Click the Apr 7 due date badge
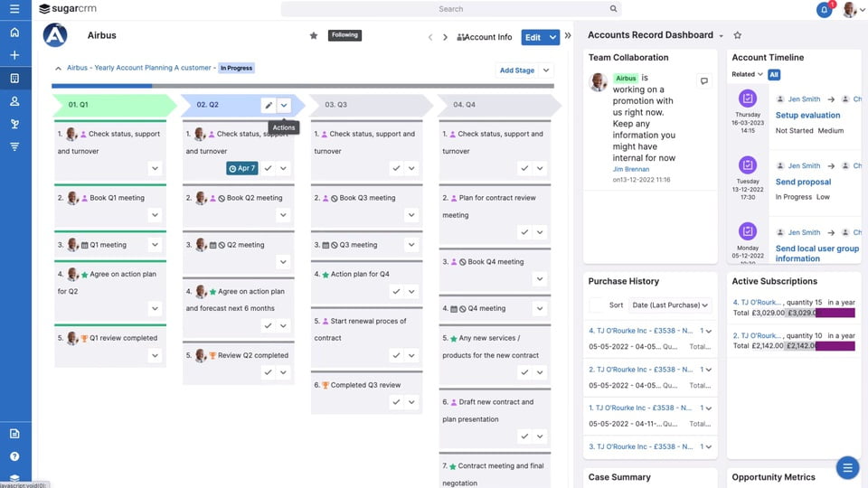Screen dimensions: 868x488 (242, 168)
